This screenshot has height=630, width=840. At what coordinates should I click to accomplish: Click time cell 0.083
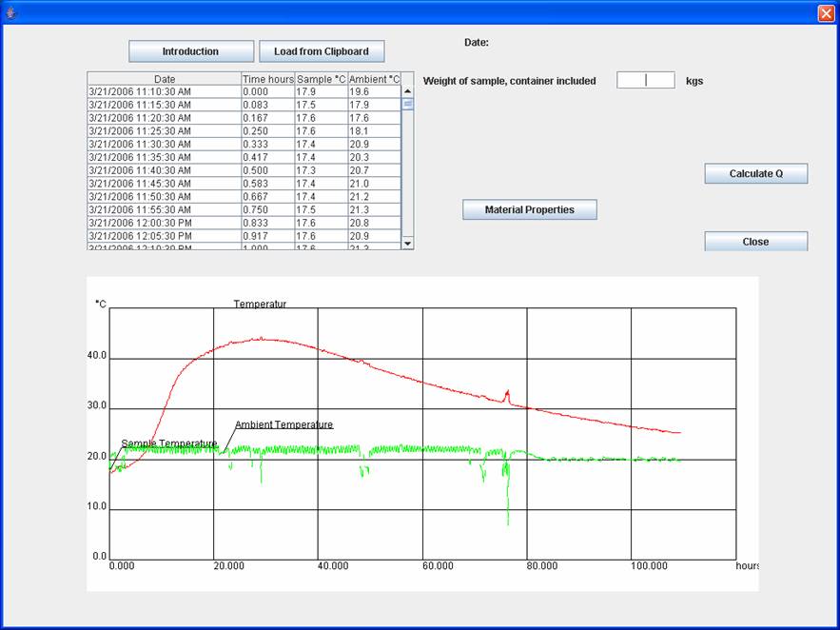coord(268,105)
